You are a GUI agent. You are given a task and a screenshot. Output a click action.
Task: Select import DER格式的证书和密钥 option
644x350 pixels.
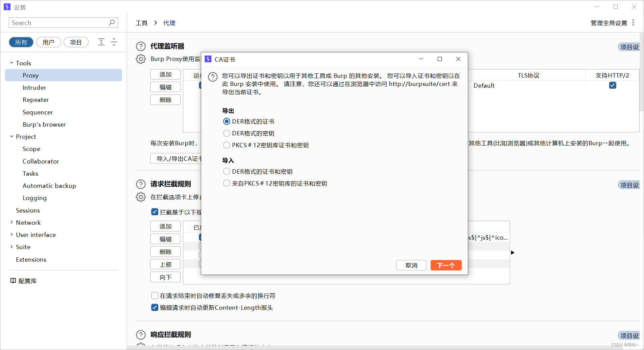click(x=227, y=171)
